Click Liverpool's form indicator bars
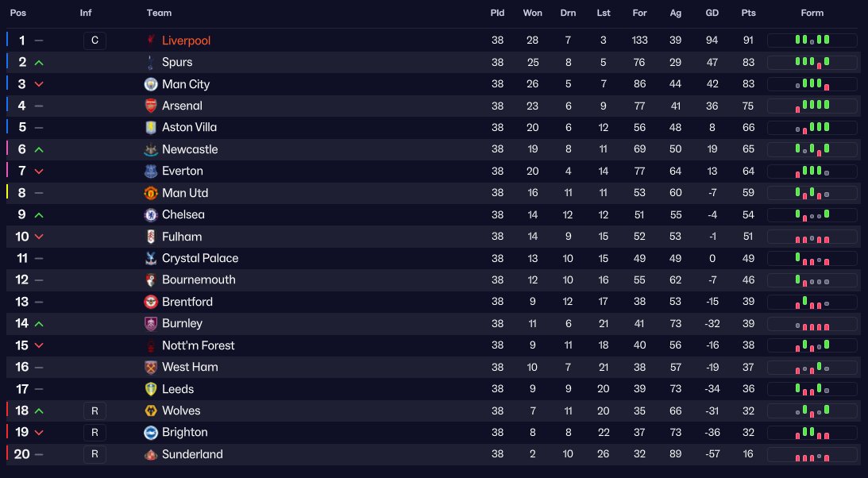The width and height of the screenshot is (868, 478). click(812, 40)
